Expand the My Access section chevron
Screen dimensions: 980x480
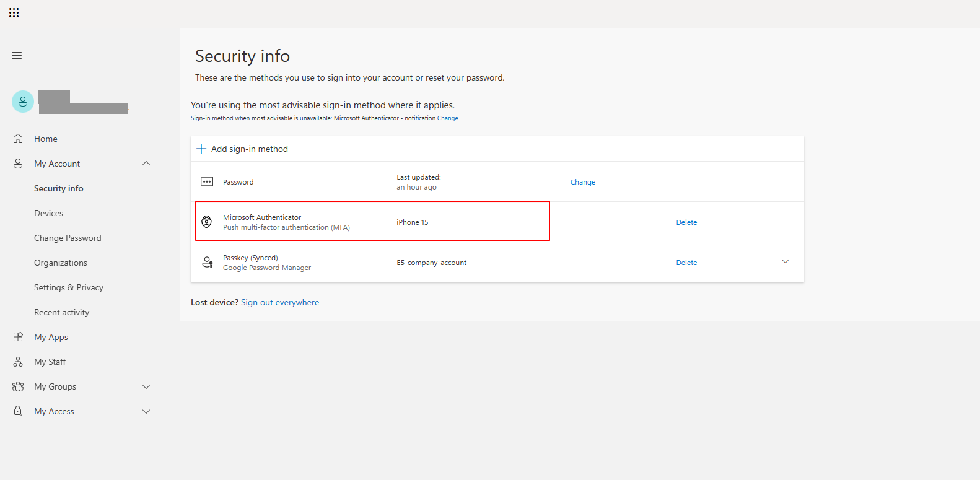[146, 411]
